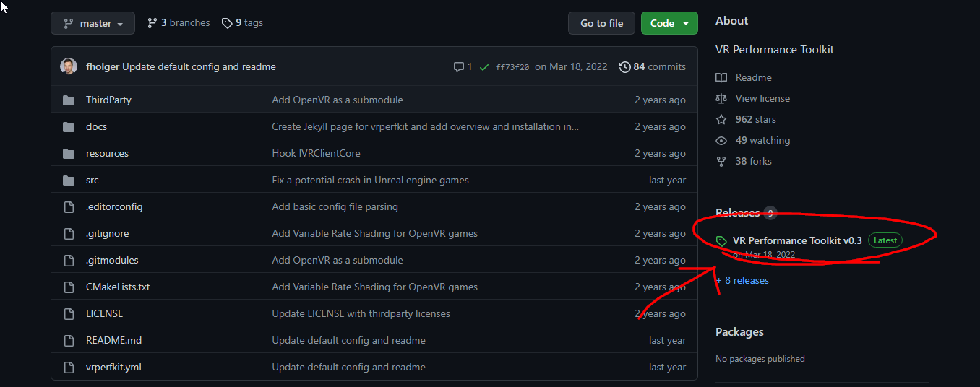Open commit hash ff73f20

[512, 67]
